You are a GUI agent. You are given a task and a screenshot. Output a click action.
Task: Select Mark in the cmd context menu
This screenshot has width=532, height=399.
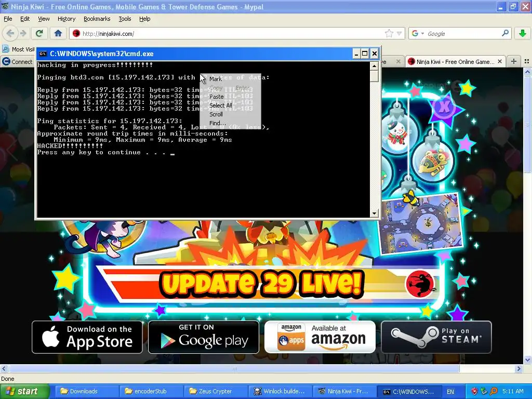tap(231, 79)
